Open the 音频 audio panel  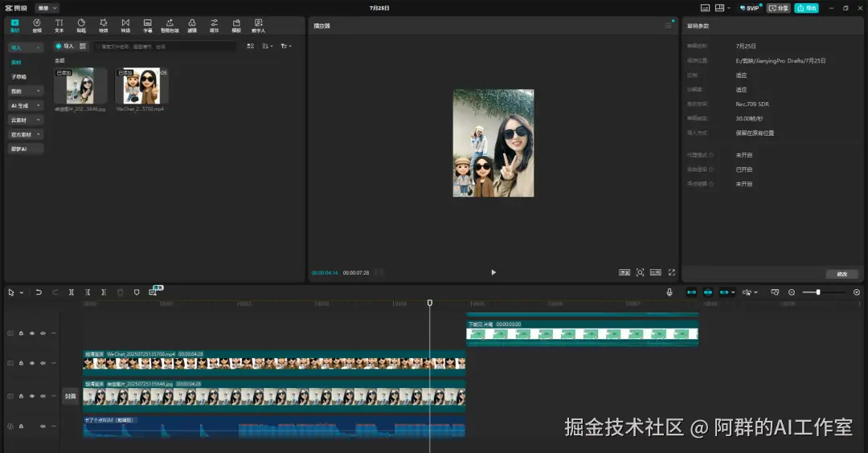[36, 26]
